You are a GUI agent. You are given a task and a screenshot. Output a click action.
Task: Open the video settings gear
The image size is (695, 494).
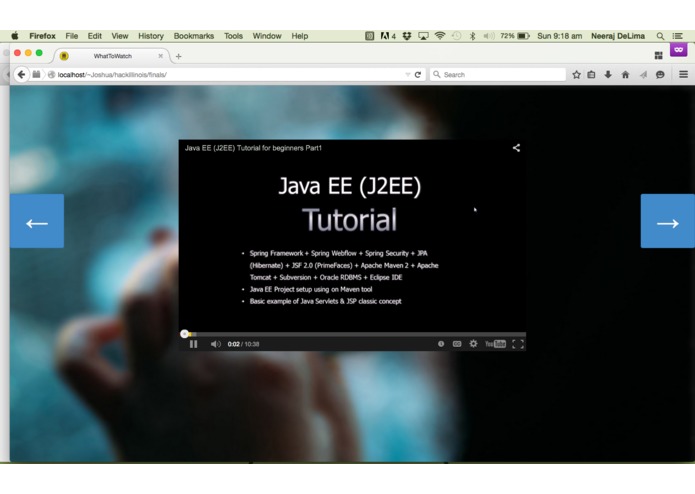click(x=473, y=344)
